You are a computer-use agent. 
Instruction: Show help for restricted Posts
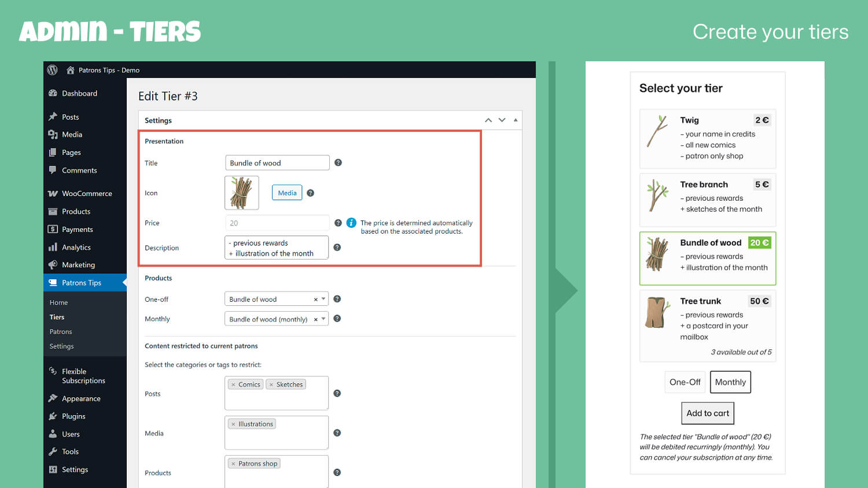pyautogui.click(x=337, y=393)
